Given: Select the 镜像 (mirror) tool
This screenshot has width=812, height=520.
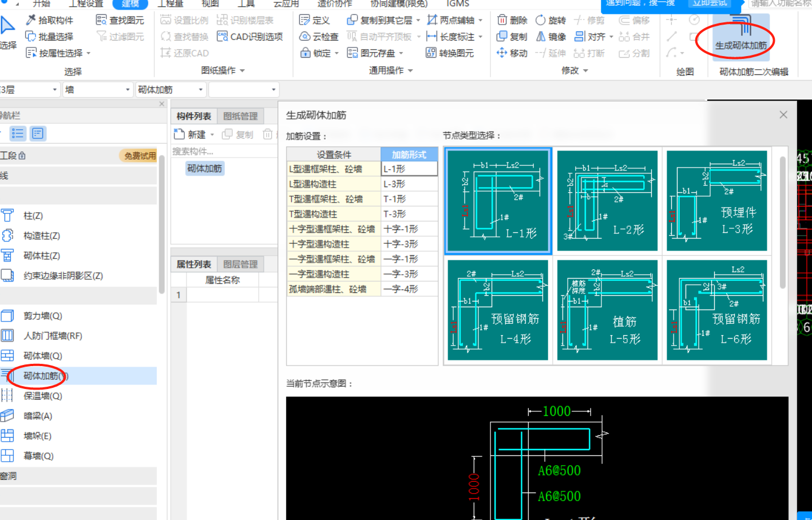Looking at the screenshot, I should pyautogui.click(x=550, y=37).
